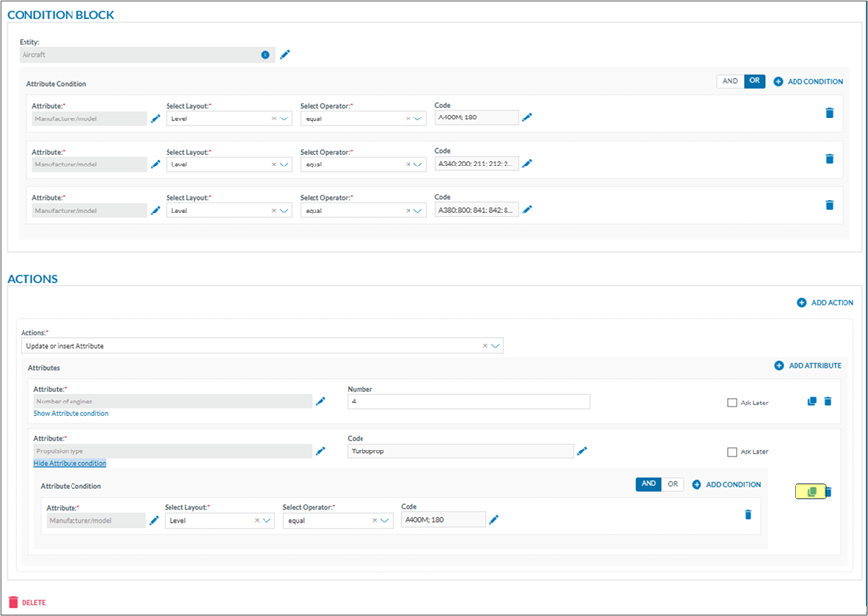Edit the Turboprop code value

coord(582,451)
